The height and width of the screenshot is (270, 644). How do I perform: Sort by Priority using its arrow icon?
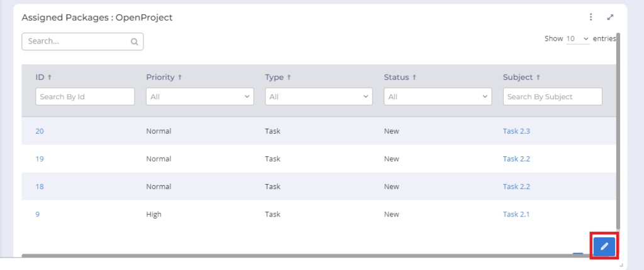180,77
